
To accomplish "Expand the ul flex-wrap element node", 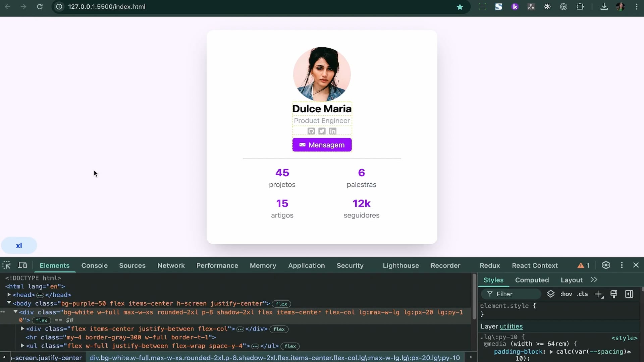I will (x=22, y=346).
